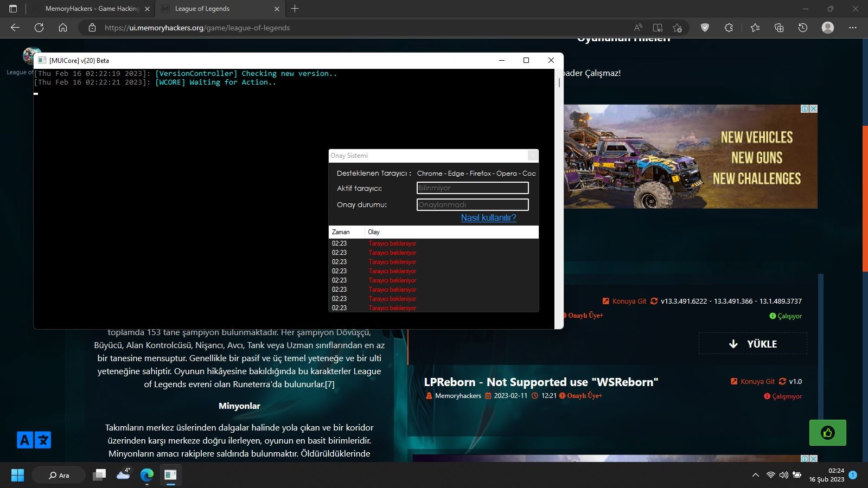Viewport: 868px width, 488px height.
Task: Refresh the current page
Action: [39, 28]
